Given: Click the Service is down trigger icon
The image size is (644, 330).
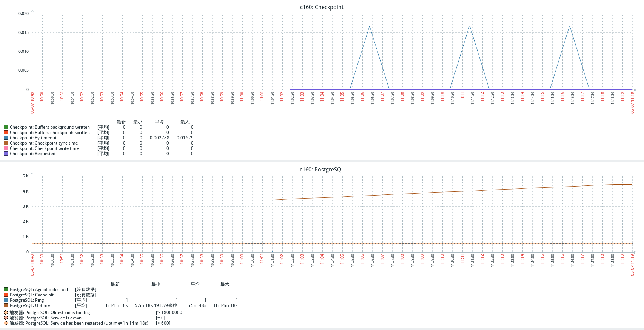Looking at the screenshot, I should click(6, 318).
